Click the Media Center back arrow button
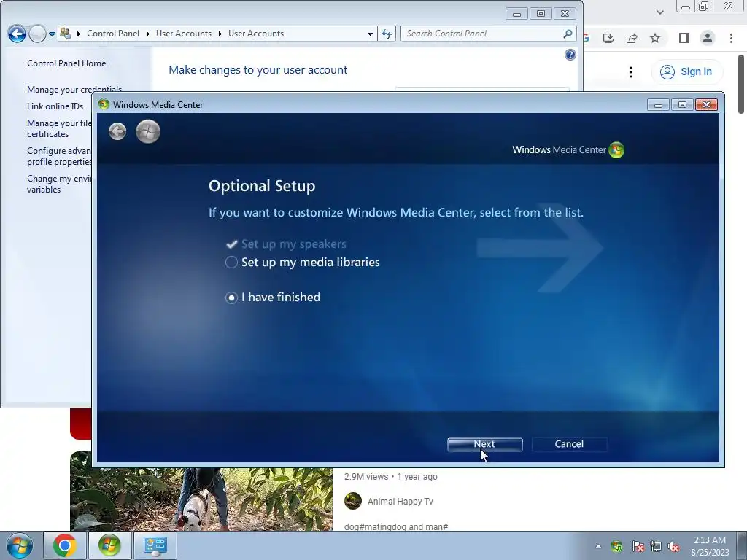Image resolution: width=747 pixels, height=560 pixels. pos(117,131)
